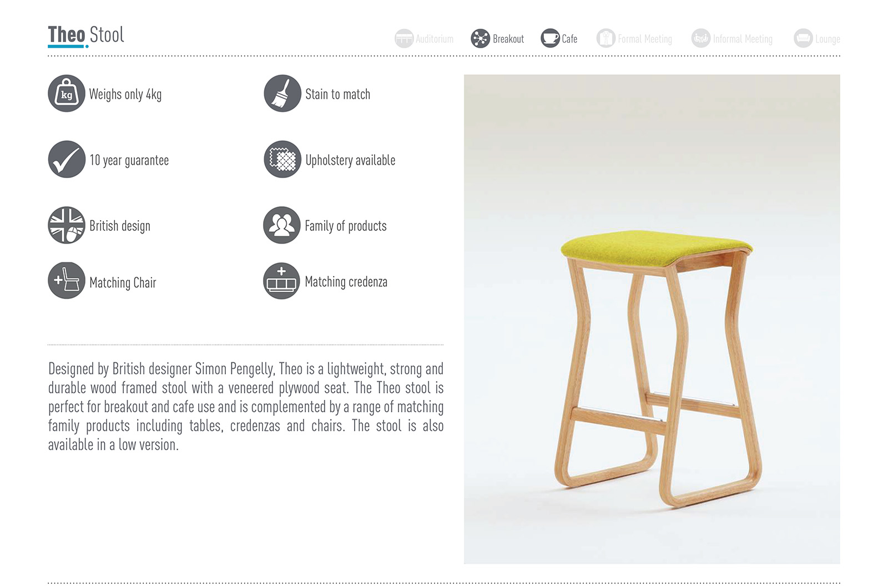Choose the Auditorium category label

[435, 39]
